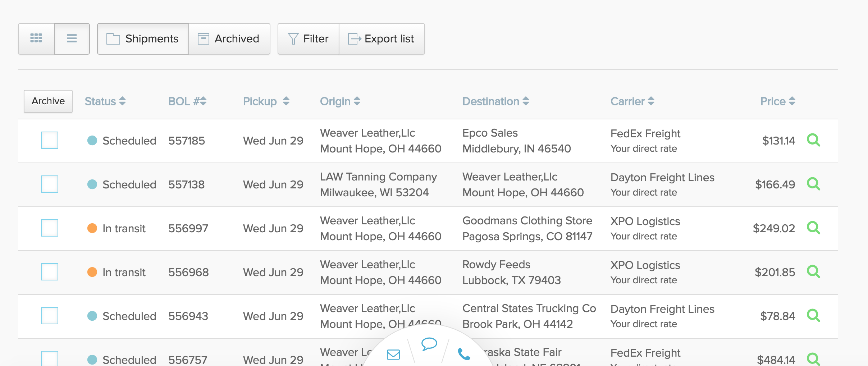
Task: Click the Archived box icon
Action: [x=204, y=39]
